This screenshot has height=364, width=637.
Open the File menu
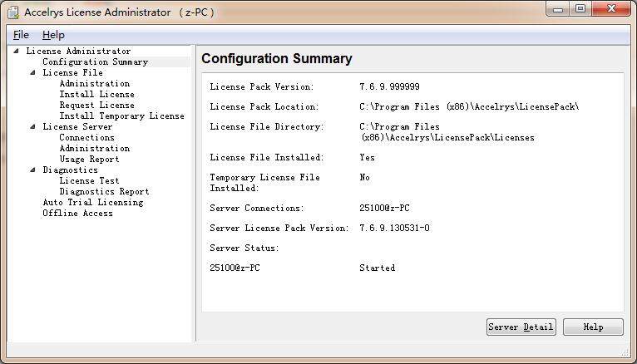click(21, 35)
